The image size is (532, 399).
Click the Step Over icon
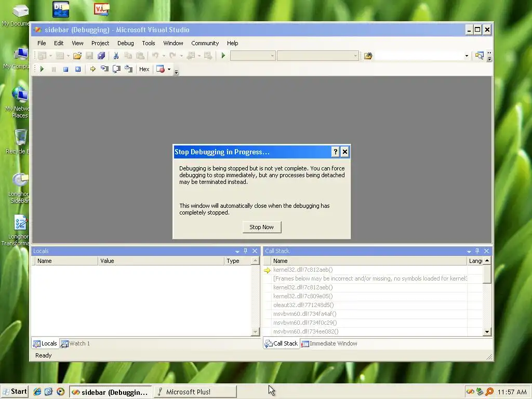(116, 69)
